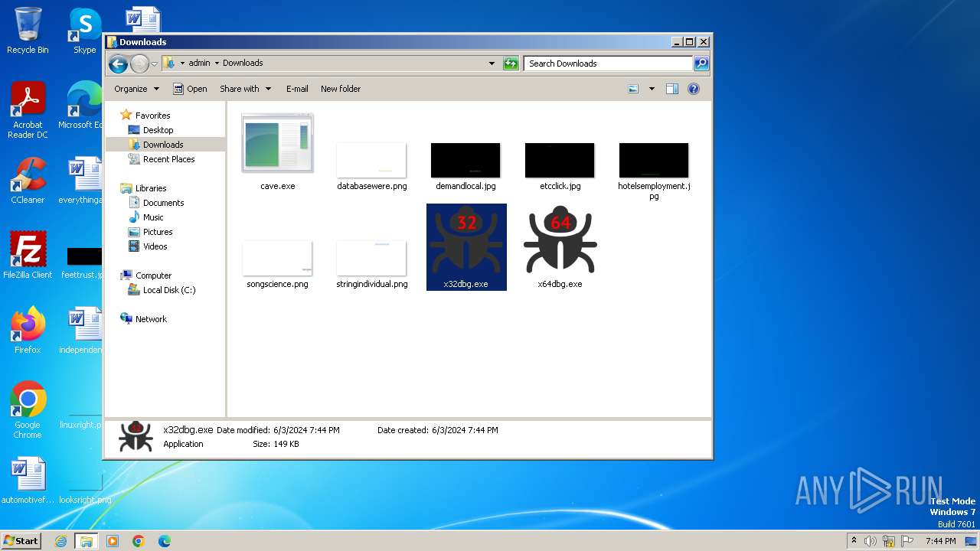
Task: Click the Show desktop button at taskbar end
Action: click(x=972, y=541)
